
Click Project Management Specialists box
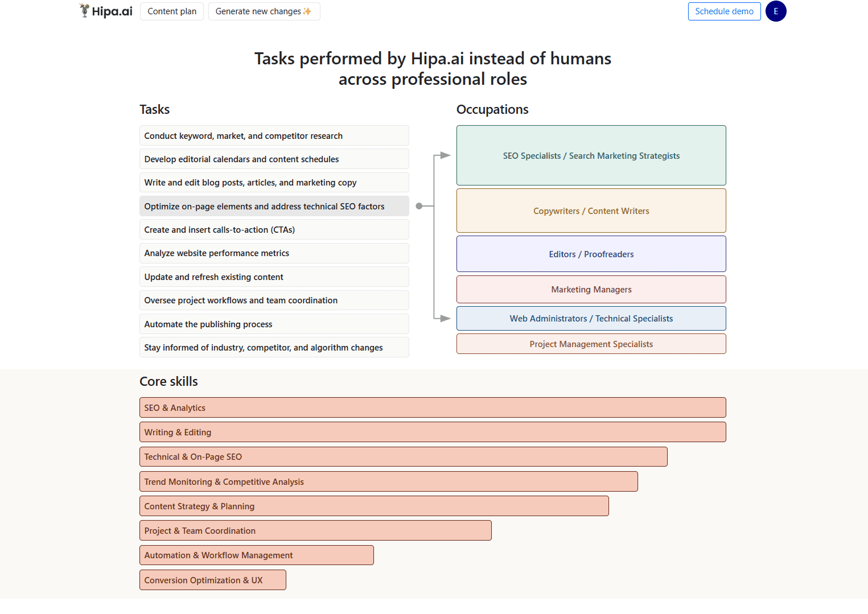tap(591, 344)
